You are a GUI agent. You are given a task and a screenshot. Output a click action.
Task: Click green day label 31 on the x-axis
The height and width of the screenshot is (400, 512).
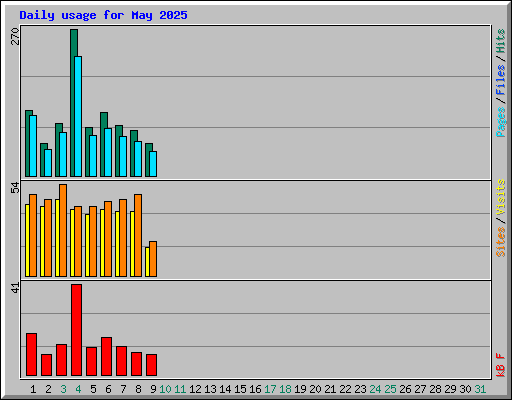[480, 389]
